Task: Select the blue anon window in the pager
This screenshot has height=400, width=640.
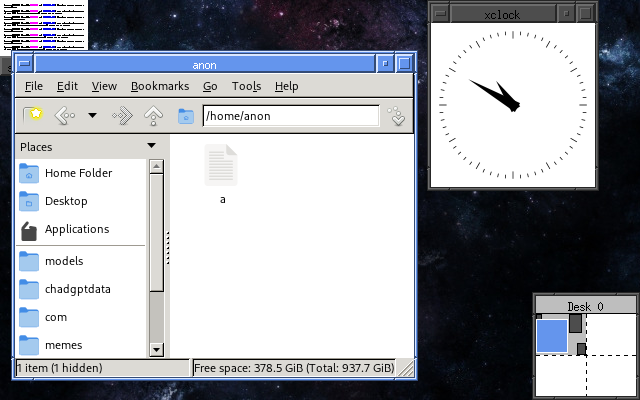Action: (552, 336)
